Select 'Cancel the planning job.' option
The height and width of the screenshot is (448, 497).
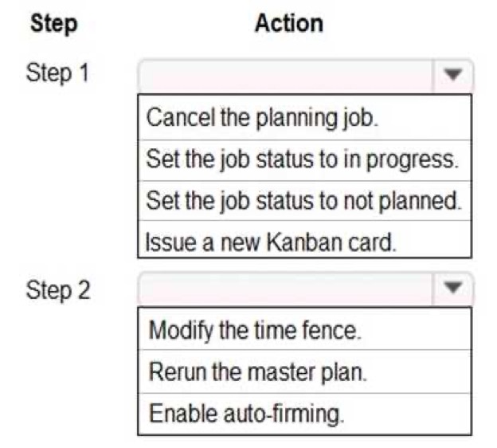304,117
